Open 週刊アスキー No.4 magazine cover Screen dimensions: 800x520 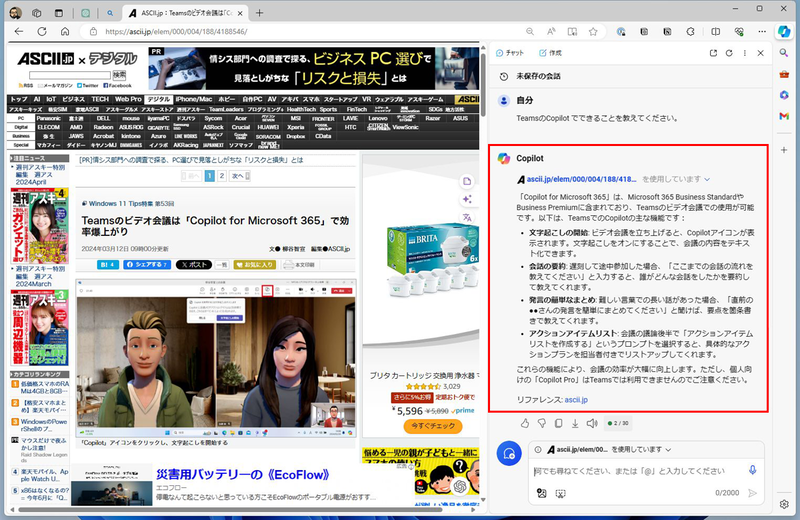40,226
